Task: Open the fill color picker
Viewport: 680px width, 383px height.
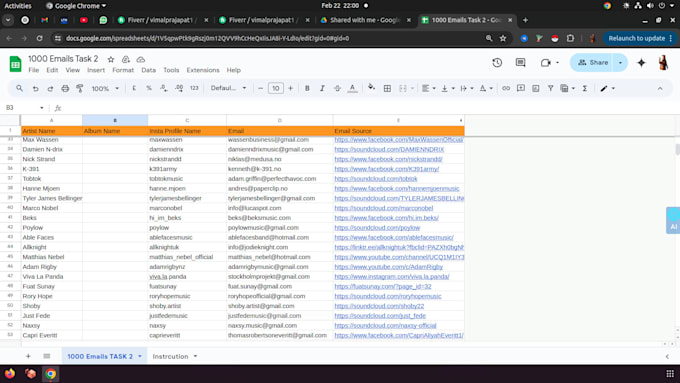Action: pos(372,88)
